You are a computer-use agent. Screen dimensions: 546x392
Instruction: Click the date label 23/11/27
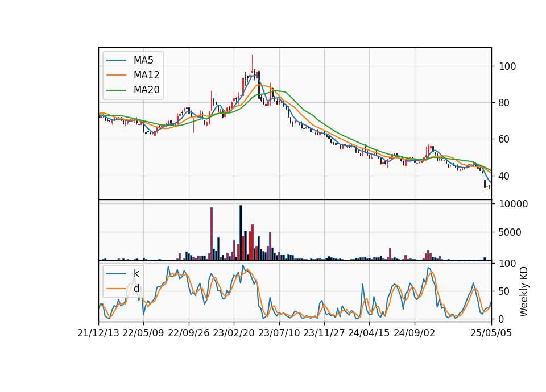pos(324,333)
